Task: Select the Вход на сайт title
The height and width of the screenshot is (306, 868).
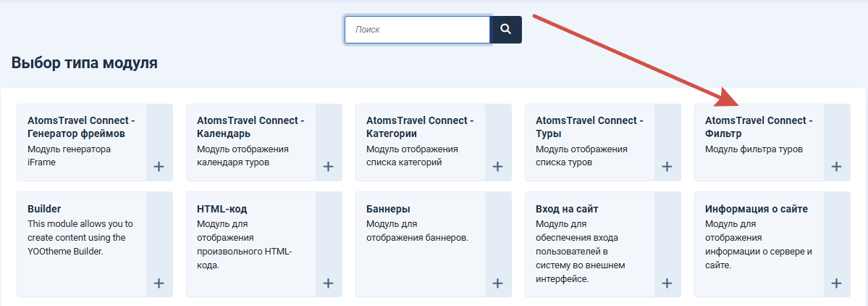Action: point(567,209)
